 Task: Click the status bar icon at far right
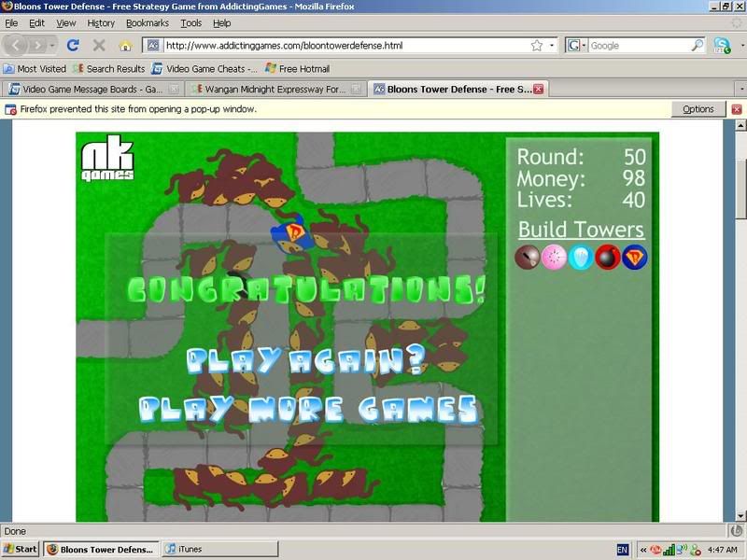(737, 530)
